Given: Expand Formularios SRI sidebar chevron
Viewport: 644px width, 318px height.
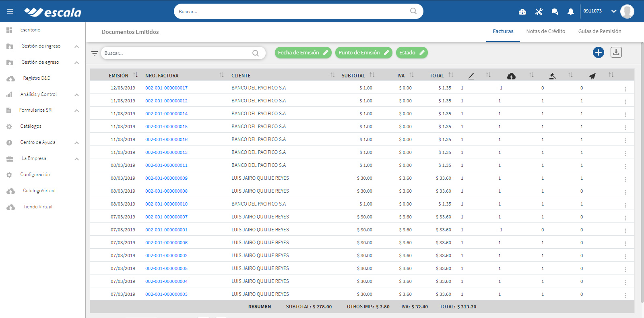Looking at the screenshot, I should click(76, 111).
